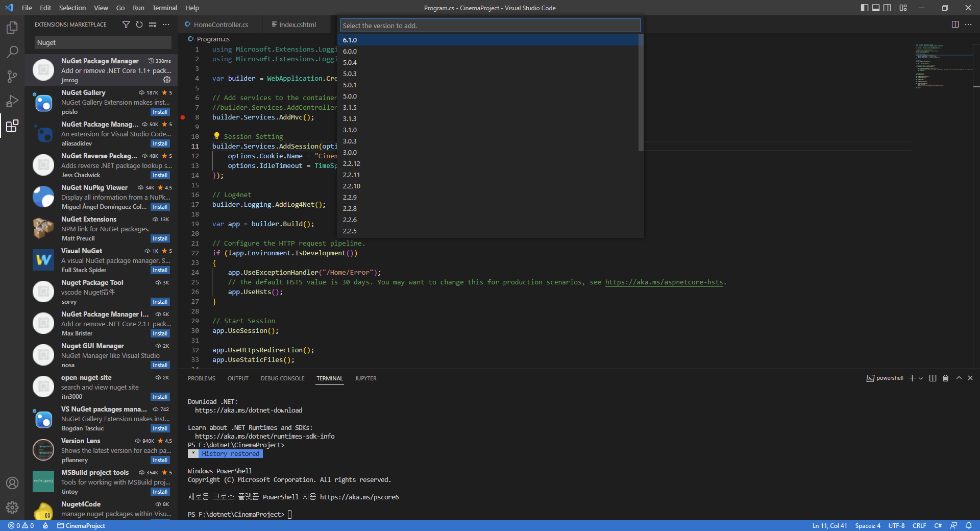The width and height of the screenshot is (980, 531).
Task: Open the aspnetcore-hsts link in code
Action: (x=664, y=282)
